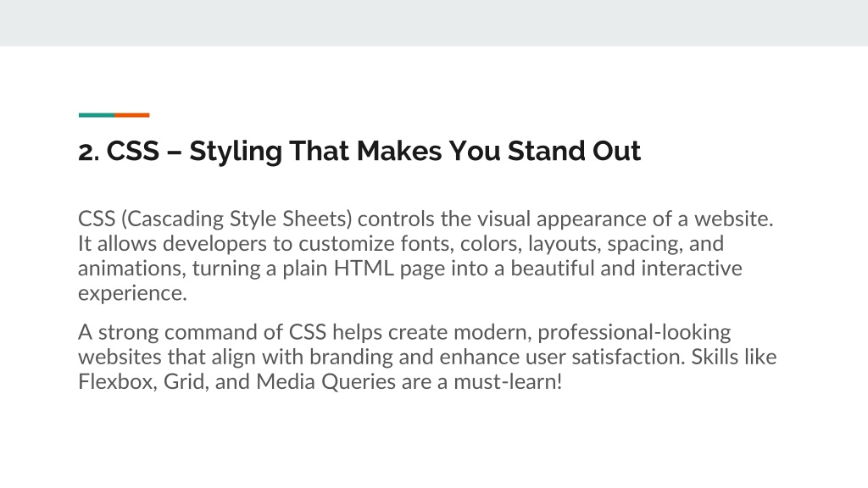Click the phrase "professional-looking" in the text

(634, 332)
